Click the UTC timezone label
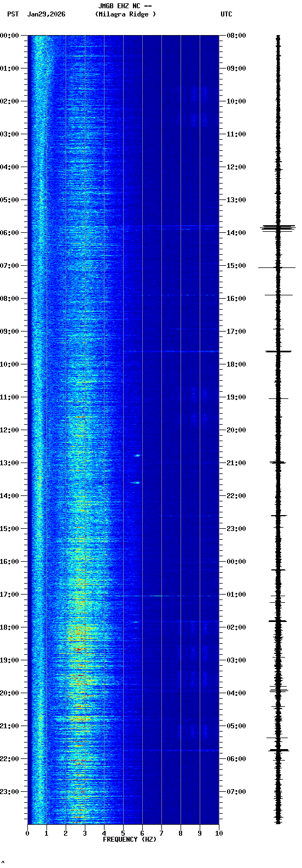302x868 pixels. coord(226,14)
